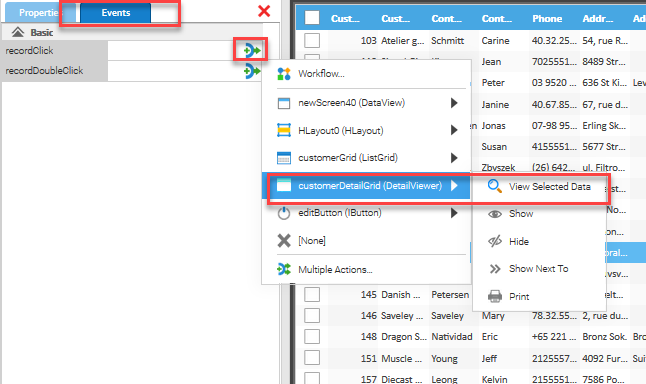
Task: Click the Addr... column header
Action: 597,19
